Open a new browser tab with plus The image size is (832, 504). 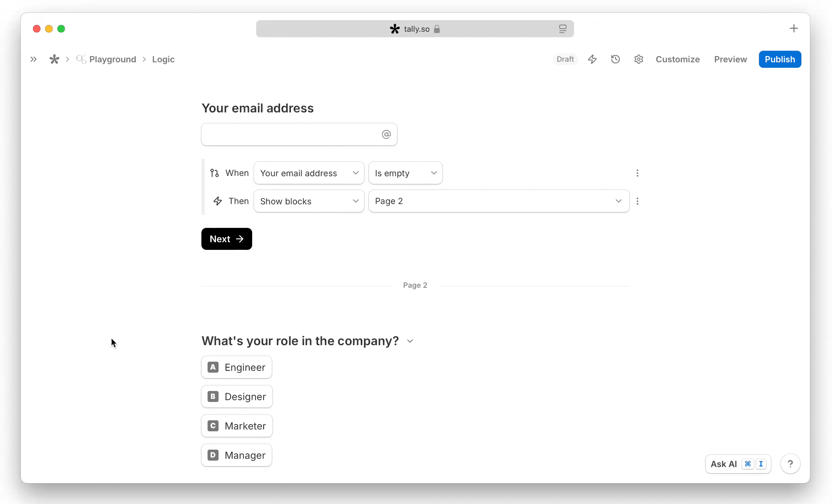pyautogui.click(x=793, y=28)
